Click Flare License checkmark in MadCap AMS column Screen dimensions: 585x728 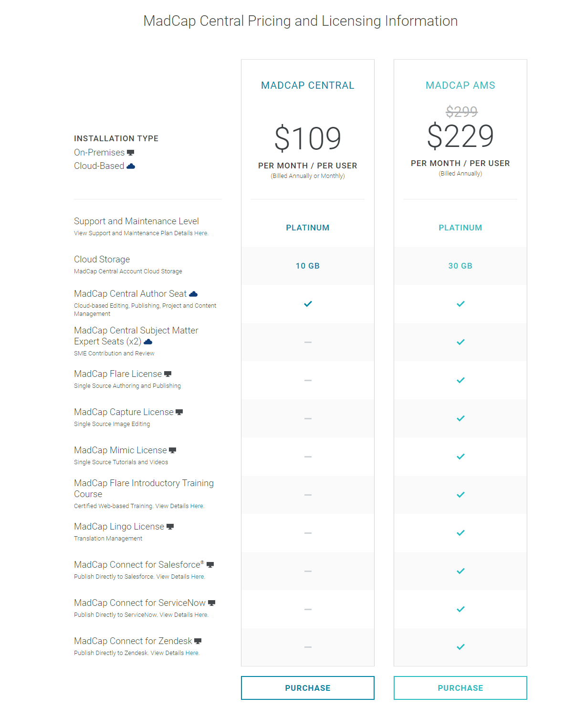pos(460,380)
